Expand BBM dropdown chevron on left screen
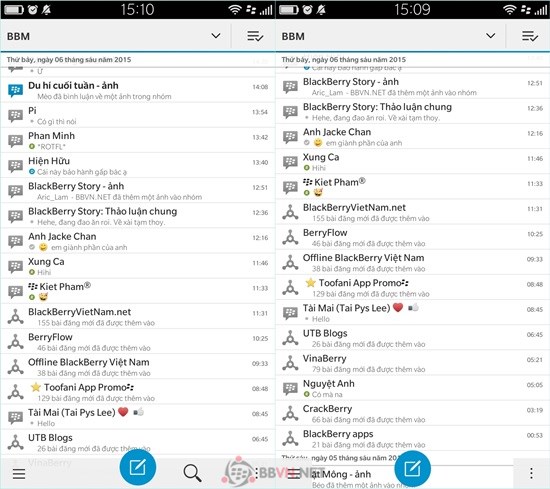The height and width of the screenshot is (489, 550). [216, 35]
